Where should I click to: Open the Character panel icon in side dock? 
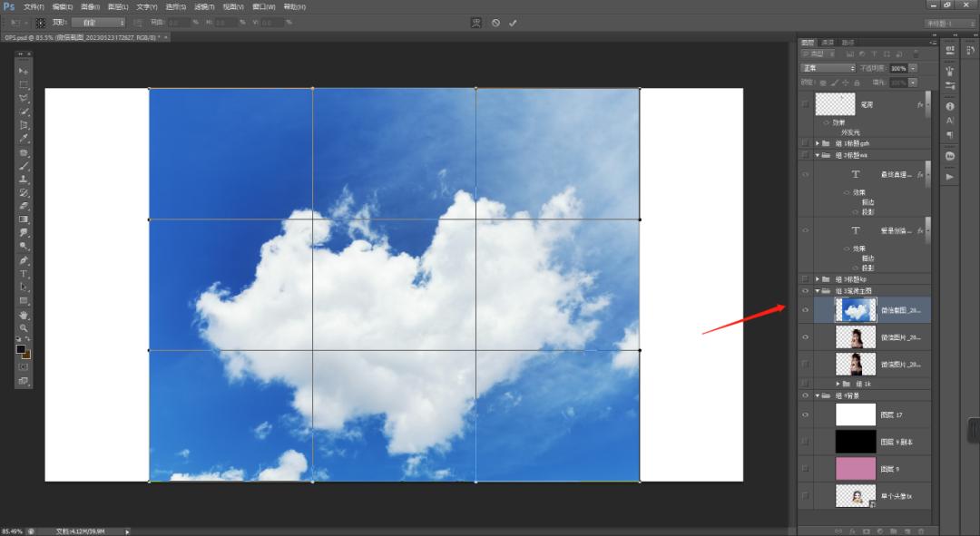(950, 121)
